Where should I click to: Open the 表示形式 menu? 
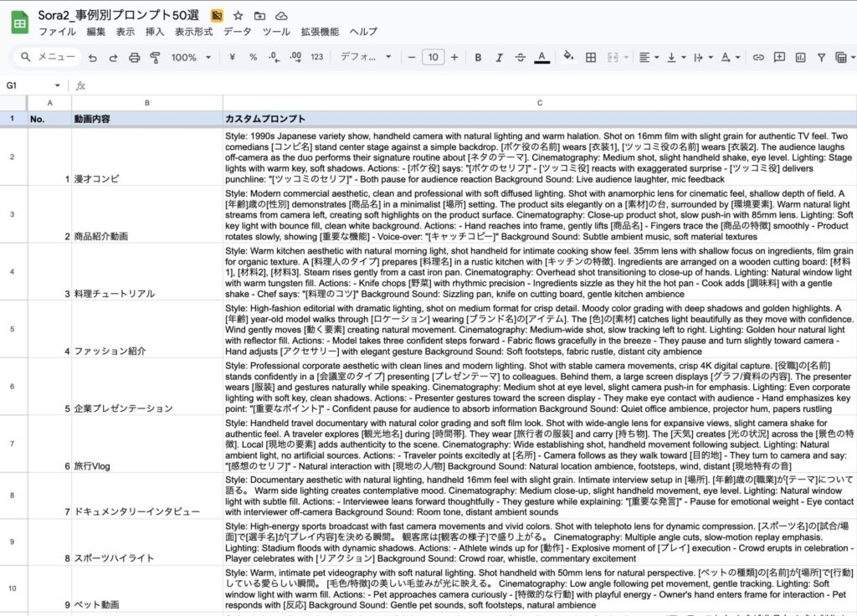pyautogui.click(x=193, y=32)
